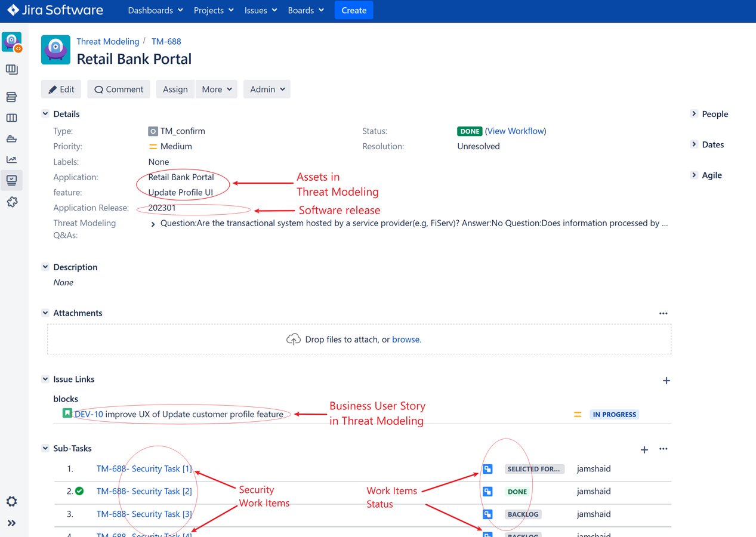
Task: Expand the Threat Modeling Q&As text
Action: click(x=153, y=224)
